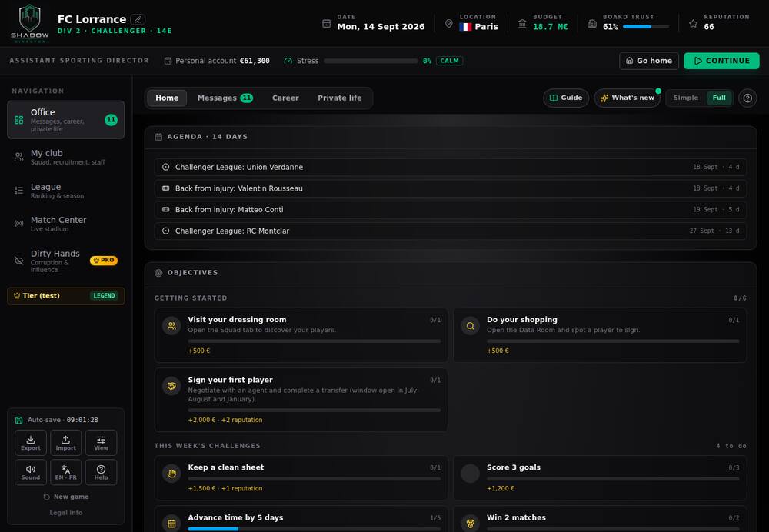This screenshot has width=769, height=532.
Task: Click the CALM stress status badge
Action: tap(449, 61)
